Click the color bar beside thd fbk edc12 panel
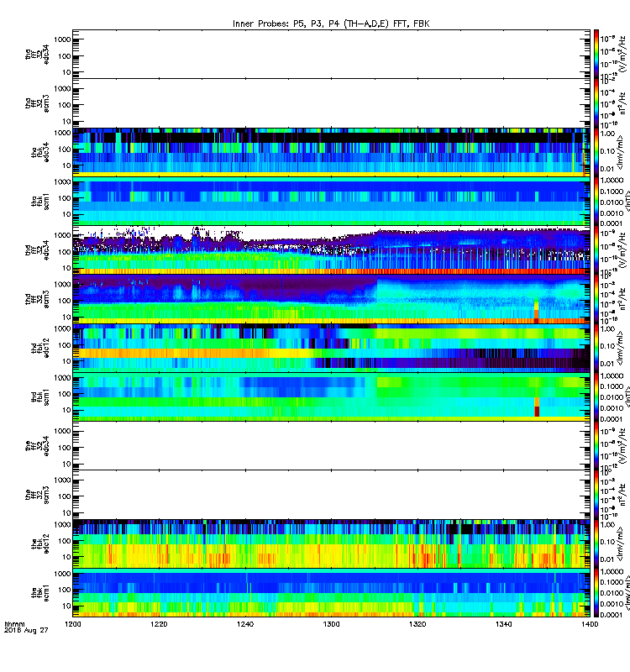Screen dimensions: 630x672 [596, 347]
